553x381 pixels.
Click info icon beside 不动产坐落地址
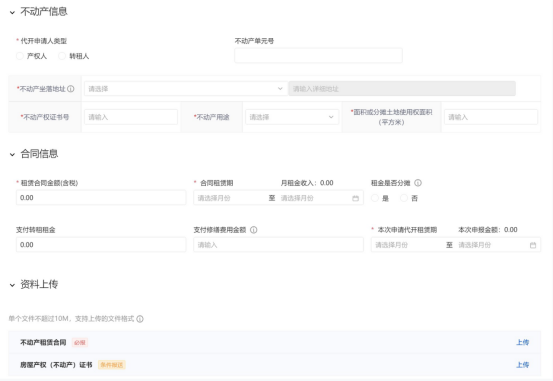pyautogui.click(x=71, y=89)
